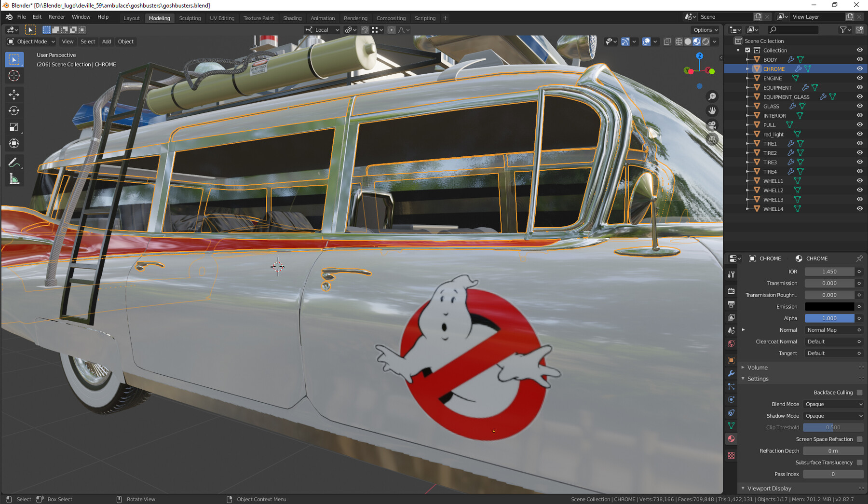Collapse the Settings panel
Screen dimensions: 868x504
[x=758, y=379]
